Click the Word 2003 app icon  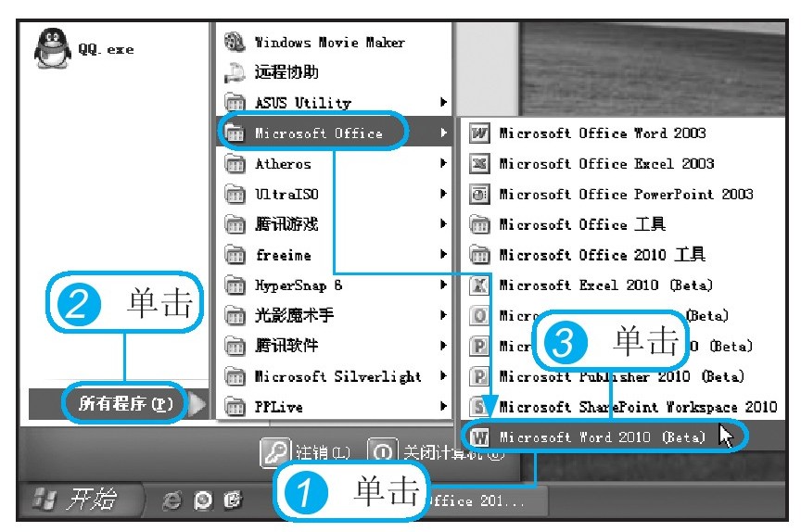coord(479,133)
